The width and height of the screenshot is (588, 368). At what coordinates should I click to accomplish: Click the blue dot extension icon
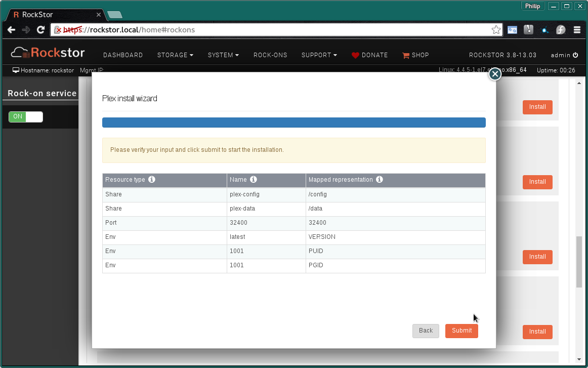coord(544,30)
